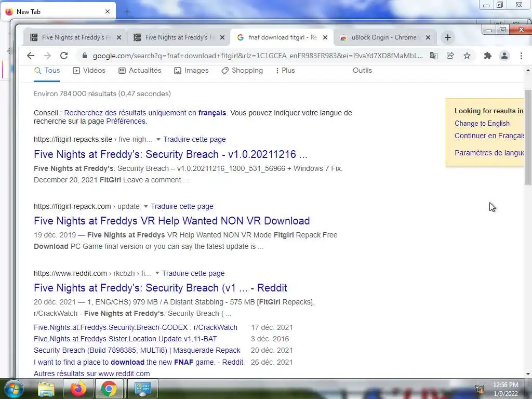Click Traduire cette page for reddit result
The width and height of the screenshot is (532, 399).
click(x=193, y=273)
